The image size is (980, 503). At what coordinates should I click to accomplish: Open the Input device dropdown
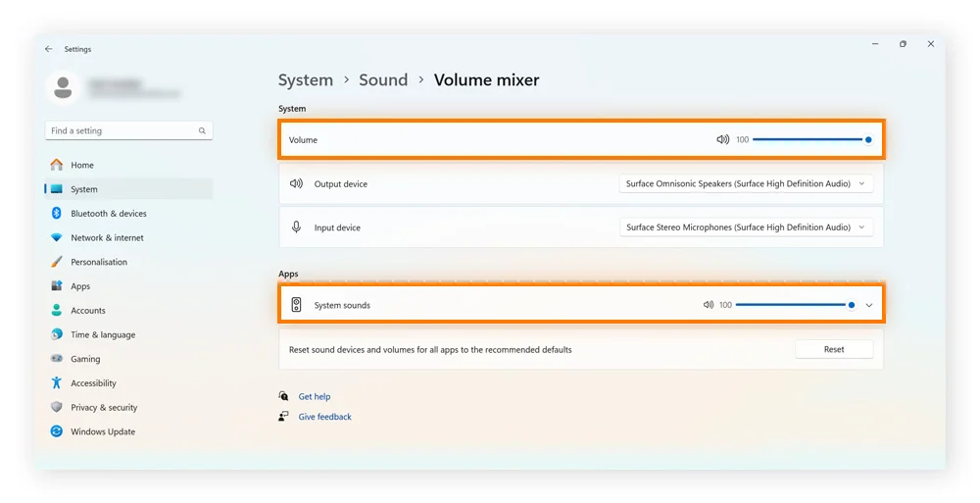(x=746, y=227)
